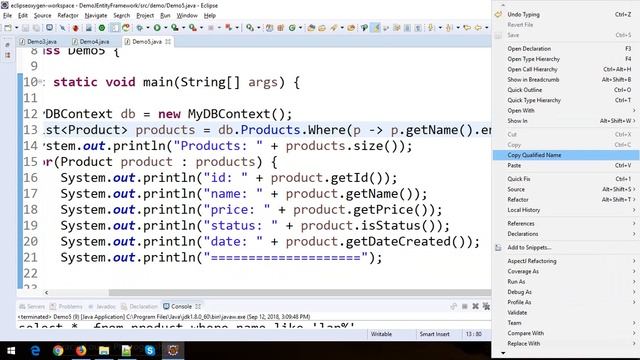The height and width of the screenshot is (360, 640).
Task: Click the Run with coverage toolbar icon
Action: pyautogui.click(x=175, y=28)
